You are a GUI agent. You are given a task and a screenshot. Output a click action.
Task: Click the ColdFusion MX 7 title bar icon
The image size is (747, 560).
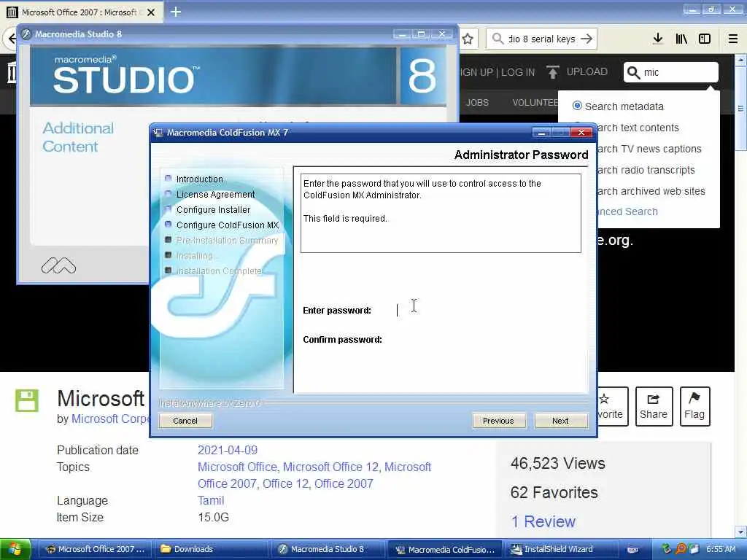pyautogui.click(x=158, y=133)
